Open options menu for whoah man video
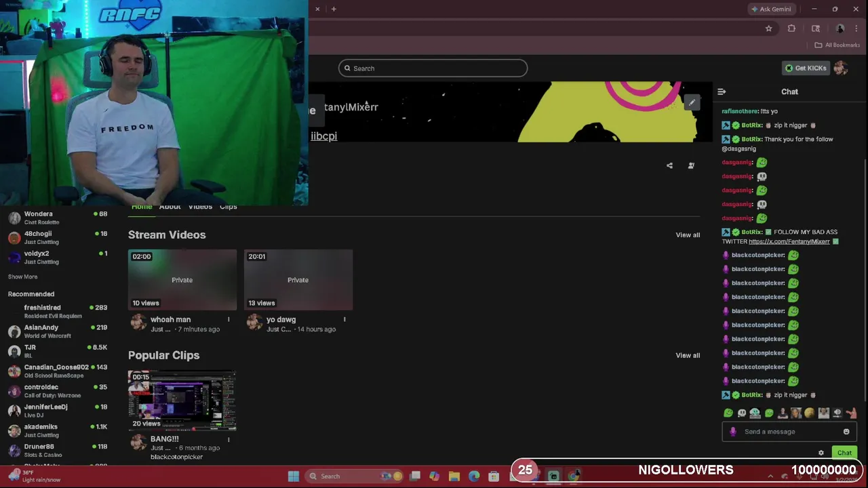The width and height of the screenshot is (868, 488). tap(229, 319)
